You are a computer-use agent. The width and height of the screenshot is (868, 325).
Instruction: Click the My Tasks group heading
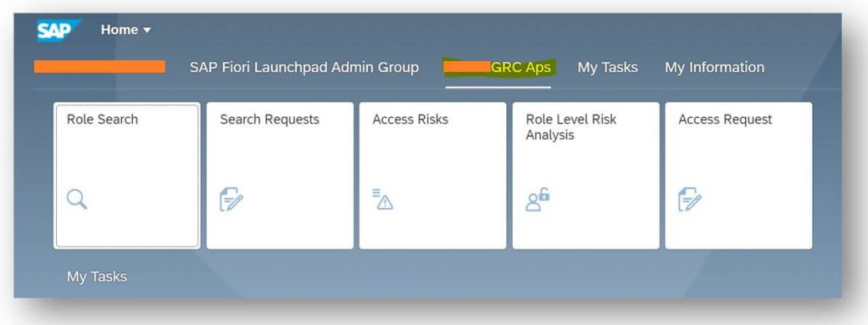(x=97, y=277)
